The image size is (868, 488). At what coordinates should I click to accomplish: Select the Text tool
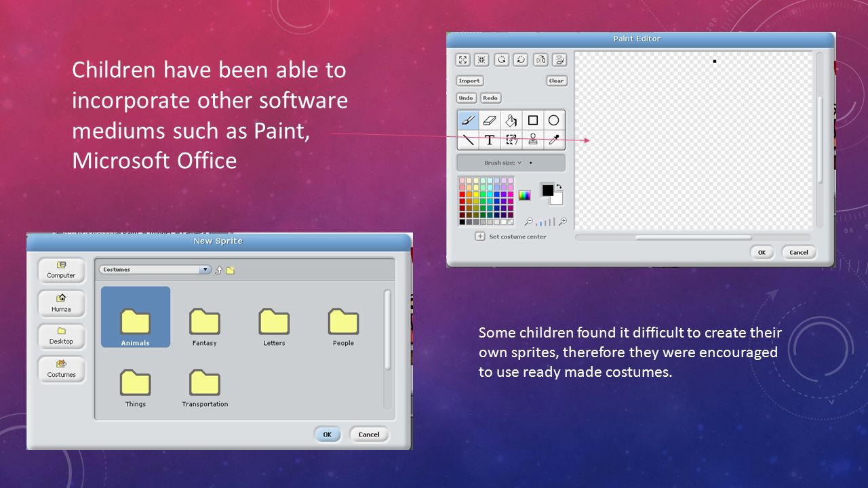pyautogui.click(x=490, y=140)
